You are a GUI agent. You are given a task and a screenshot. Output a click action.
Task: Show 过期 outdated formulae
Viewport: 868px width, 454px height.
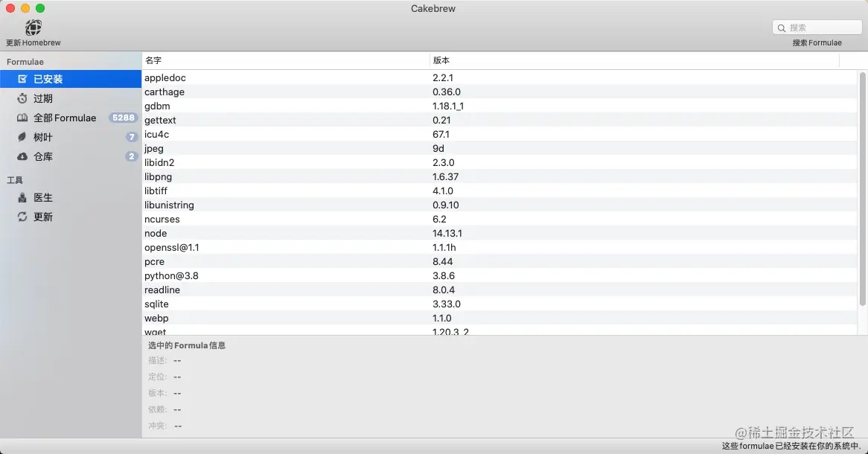(71, 98)
